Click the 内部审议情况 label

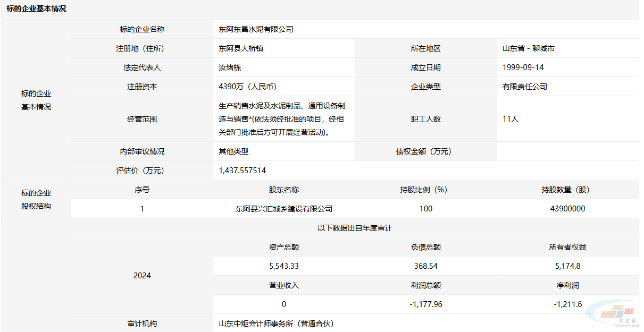tap(142, 151)
